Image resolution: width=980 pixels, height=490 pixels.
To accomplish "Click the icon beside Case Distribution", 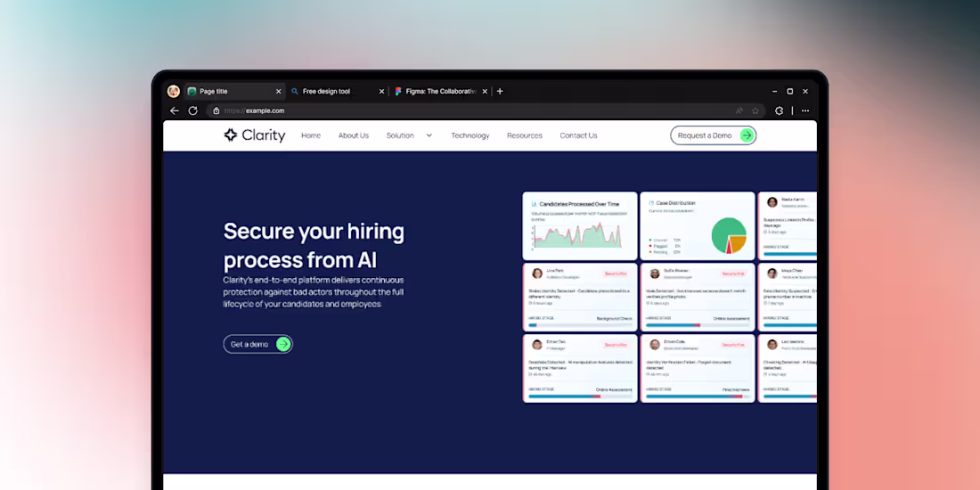I will coord(651,203).
